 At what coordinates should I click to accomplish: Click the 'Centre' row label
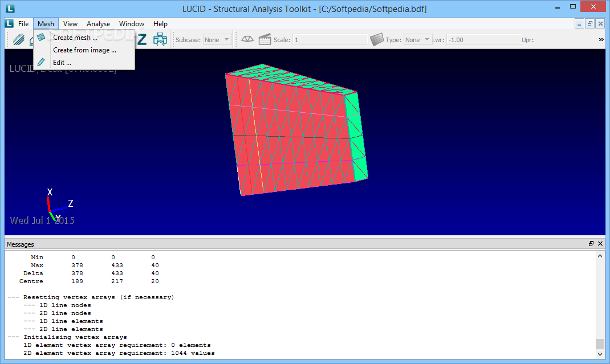pos(31,281)
